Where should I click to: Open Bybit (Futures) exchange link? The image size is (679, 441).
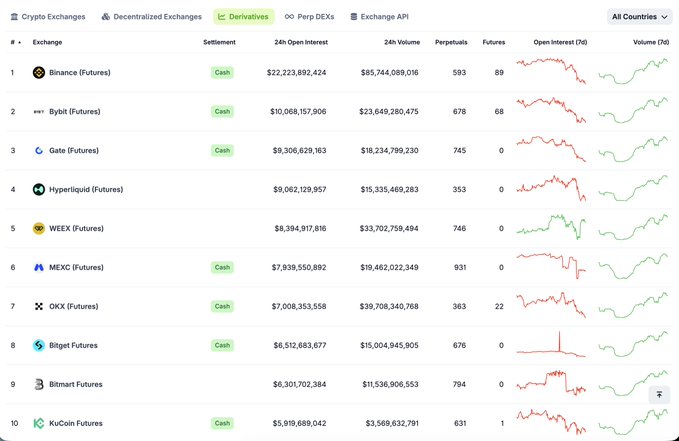tap(74, 111)
